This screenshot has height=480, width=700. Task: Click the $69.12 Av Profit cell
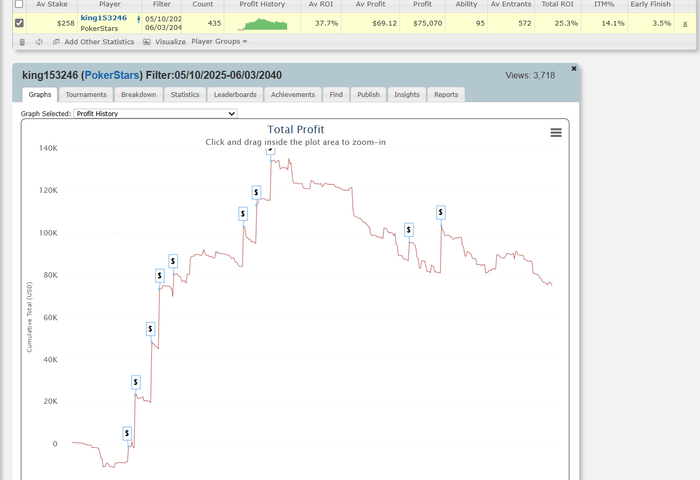click(x=371, y=23)
